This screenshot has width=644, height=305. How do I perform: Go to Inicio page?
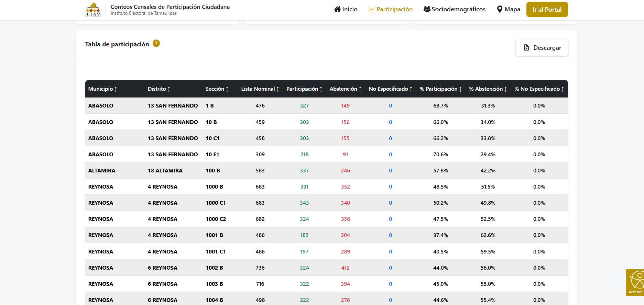346,9
